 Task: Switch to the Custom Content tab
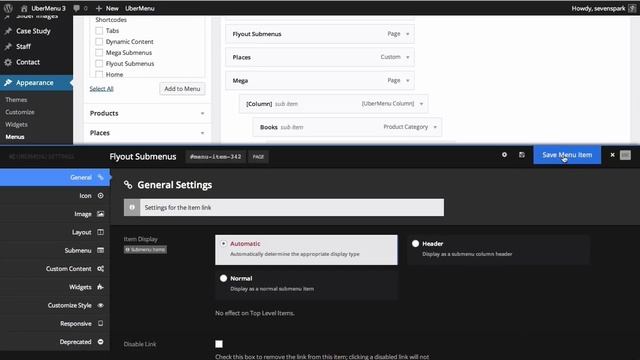tap(55, 269)
